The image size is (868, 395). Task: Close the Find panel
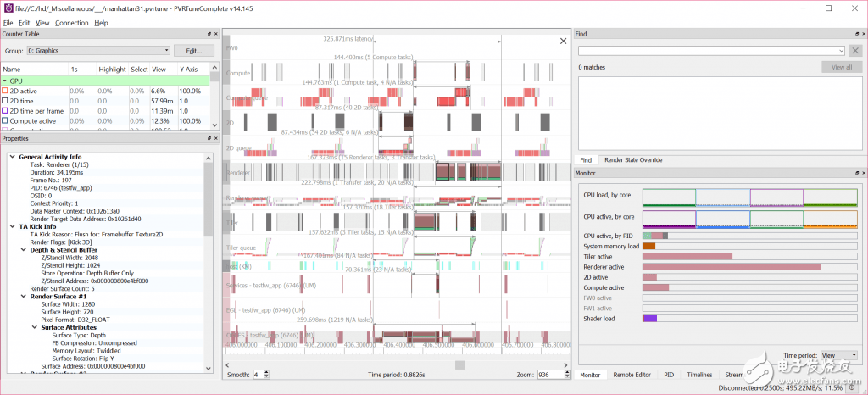(862, 34)
